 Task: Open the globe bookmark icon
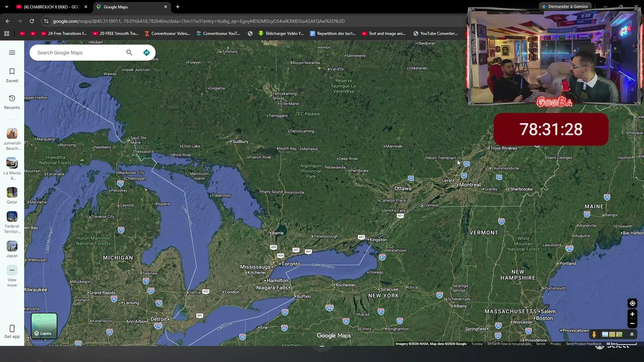pyautogui.click(x=250, y=34)
